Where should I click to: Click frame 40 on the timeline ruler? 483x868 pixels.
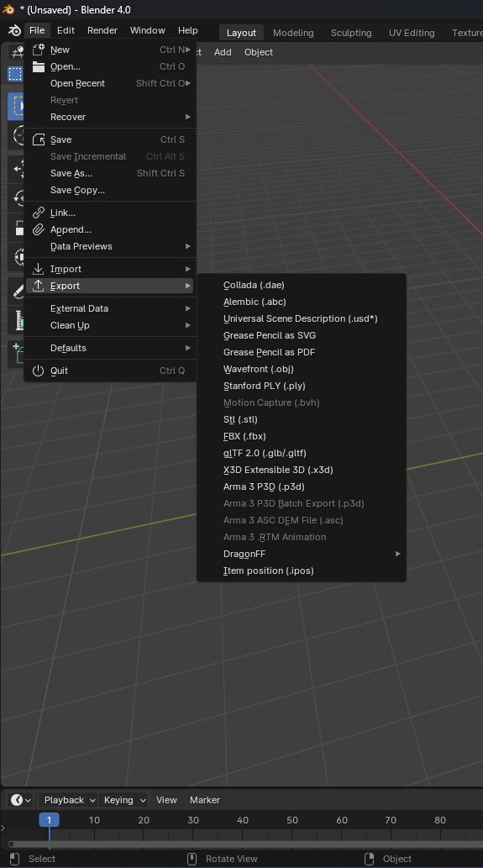point(242,820)
